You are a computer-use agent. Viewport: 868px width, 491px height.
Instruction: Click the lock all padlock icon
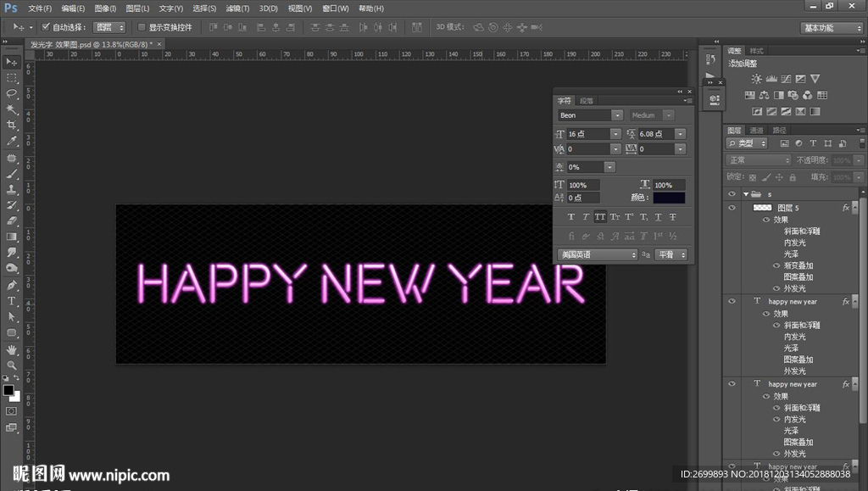click(793, 178)
